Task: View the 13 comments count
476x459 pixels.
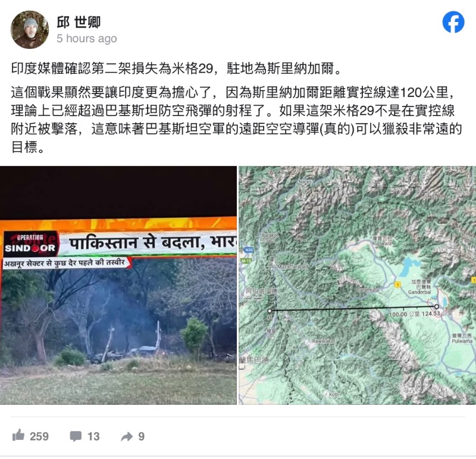Action: point(93,436)
